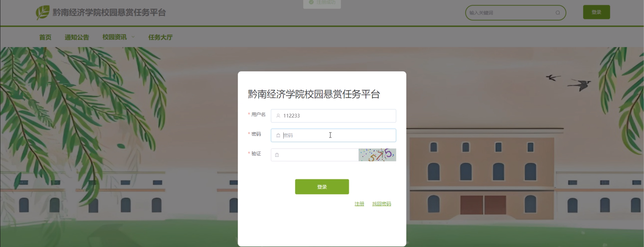This screenshot has height=247, width=644.
Task: Refresh the captcha image
Action: (377, 155)
